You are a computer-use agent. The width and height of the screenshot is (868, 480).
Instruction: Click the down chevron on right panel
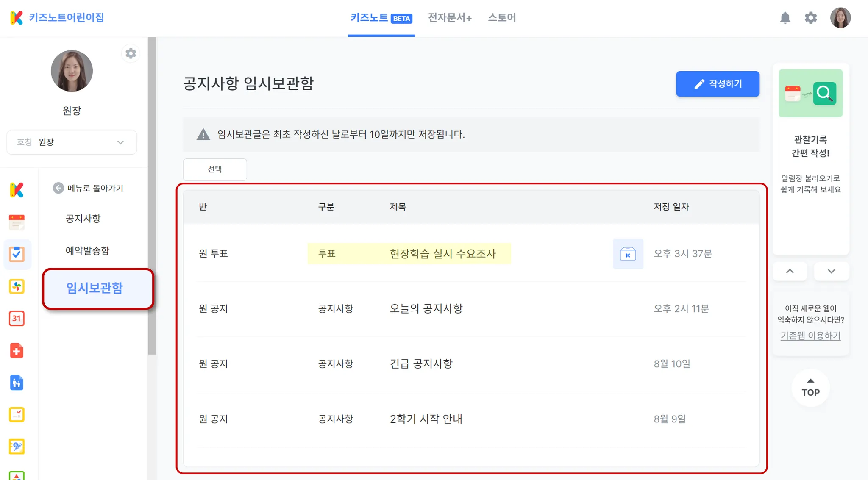831,271
